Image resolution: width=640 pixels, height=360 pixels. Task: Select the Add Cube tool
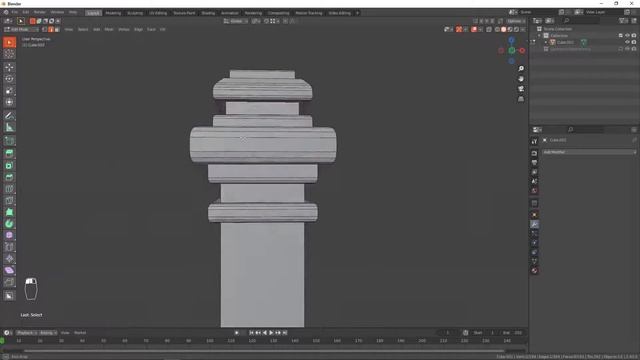[9, 141]
